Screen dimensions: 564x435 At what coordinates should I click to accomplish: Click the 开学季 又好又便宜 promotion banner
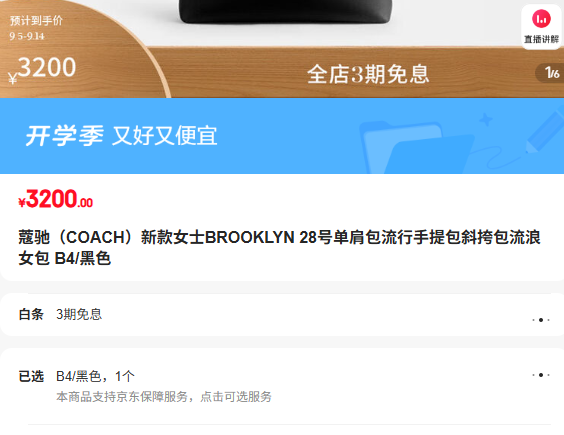click(x=282, y=136)
